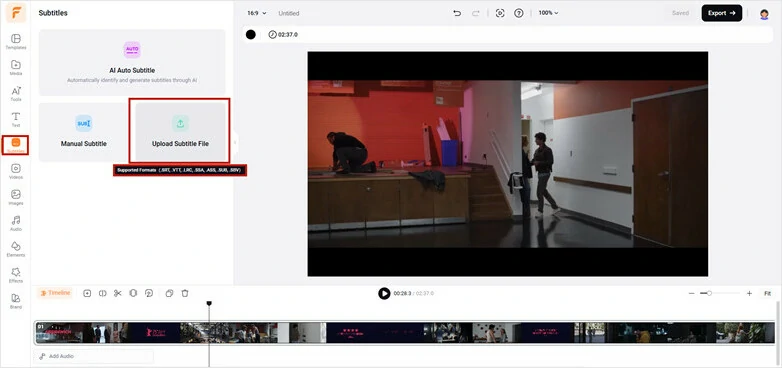Choose Manual Subtitle option
Viewport: 782px width, 368px height.
click(x=83, y=132)
